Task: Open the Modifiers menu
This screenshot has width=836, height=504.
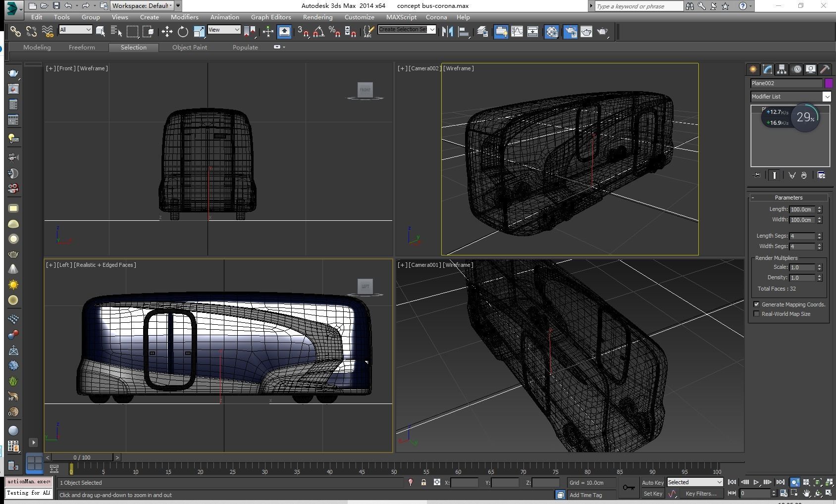Action: (185, 17)
